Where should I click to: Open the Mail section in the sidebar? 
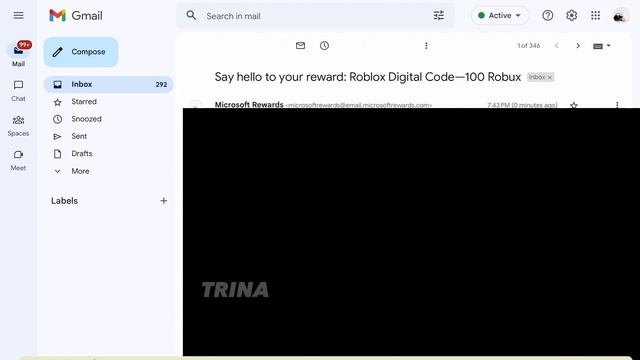click(18, 55)
